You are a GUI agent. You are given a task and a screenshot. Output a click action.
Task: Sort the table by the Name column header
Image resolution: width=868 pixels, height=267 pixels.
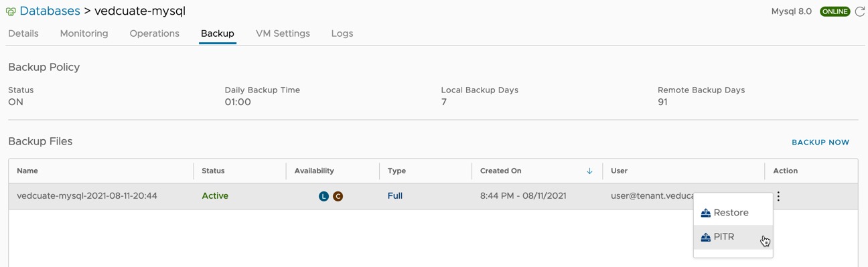point(27,171)
